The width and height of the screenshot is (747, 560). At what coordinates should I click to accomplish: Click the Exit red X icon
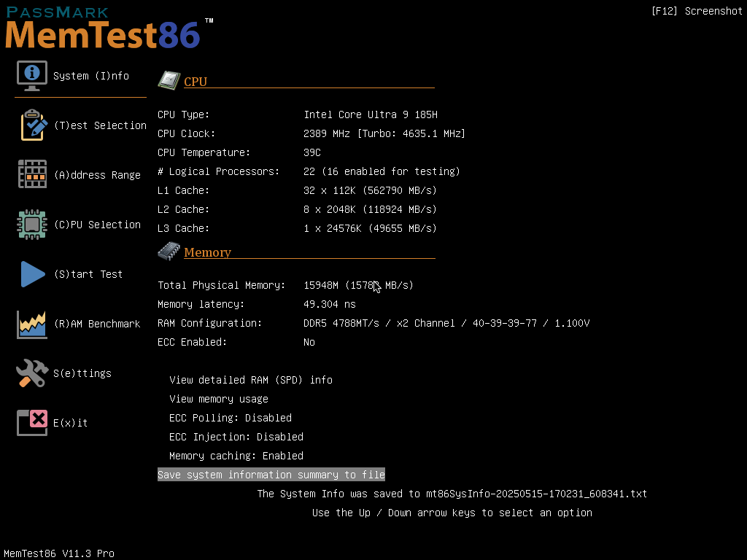(x=32, y=422)
